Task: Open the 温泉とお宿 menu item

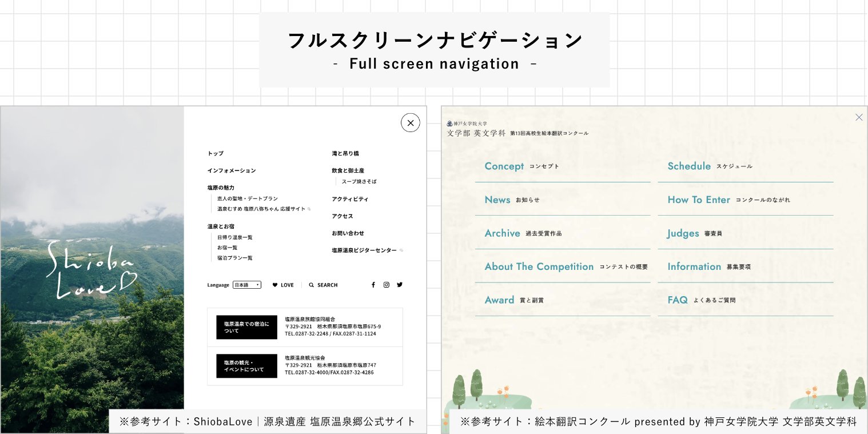Action: [x=221, y=226]
